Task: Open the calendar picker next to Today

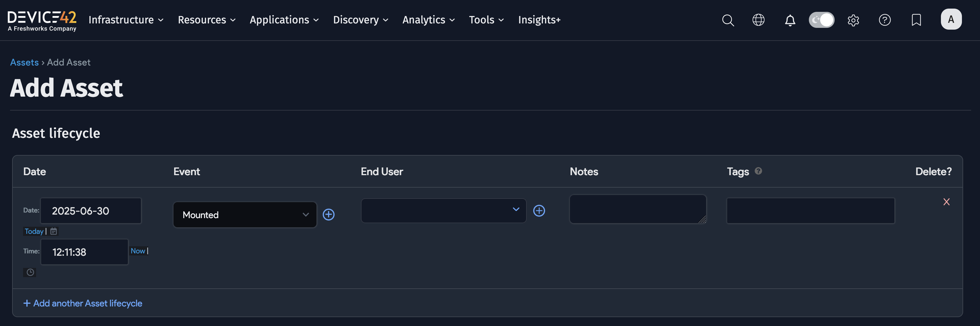Action: pos(53,231)
